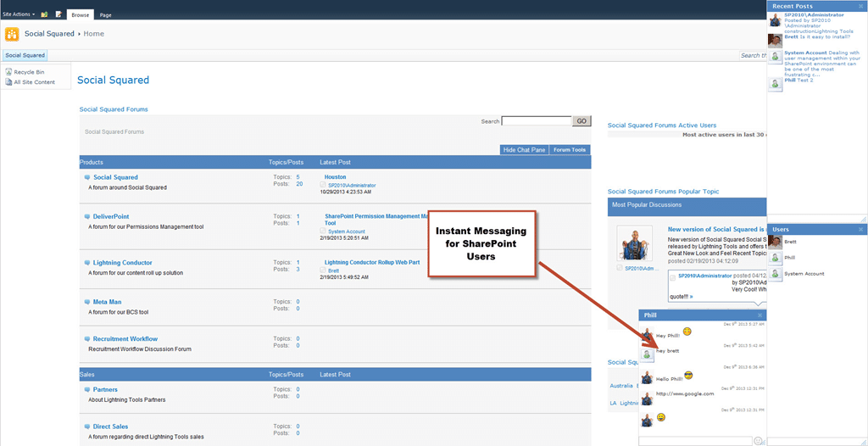The width and height of the screenshot is (868, 446).
Task: Click Phill's green avatar in chat conversation
Action: tap(647, 354)
